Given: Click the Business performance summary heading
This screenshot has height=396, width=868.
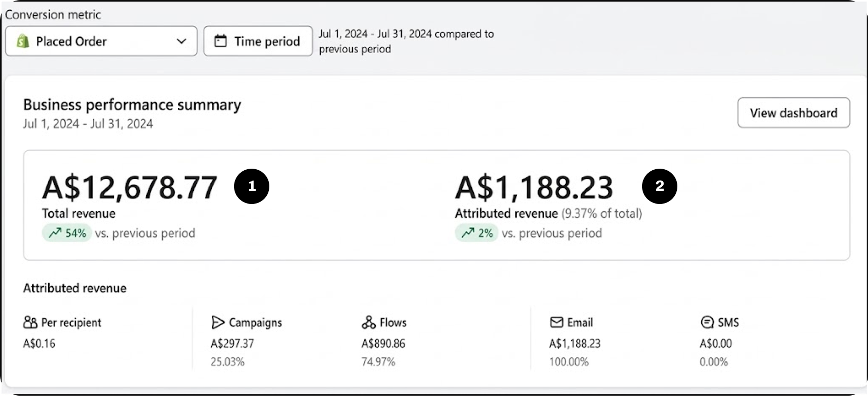Looking at the screenshot, I should click(132, 105).
